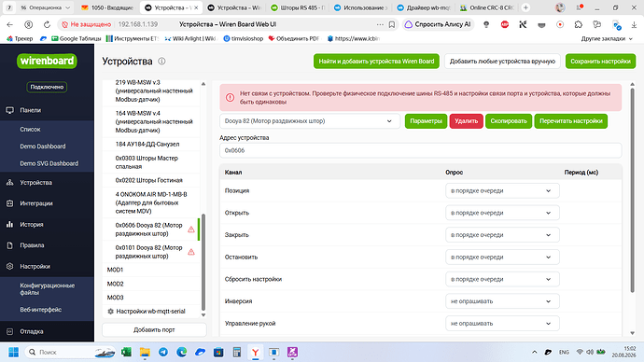644x362 pixels.
Task: Open the Dooya 82 device type dropdown
Action: point(310,121)
